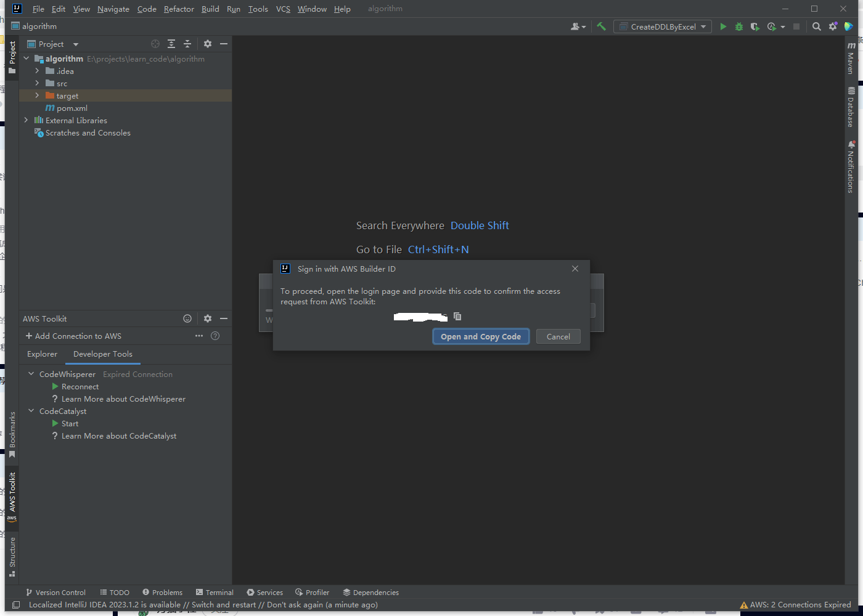This screenshot has width=863, height=616.
Task: Click Add Connection to AWS
Action: (x=73, y=336)
